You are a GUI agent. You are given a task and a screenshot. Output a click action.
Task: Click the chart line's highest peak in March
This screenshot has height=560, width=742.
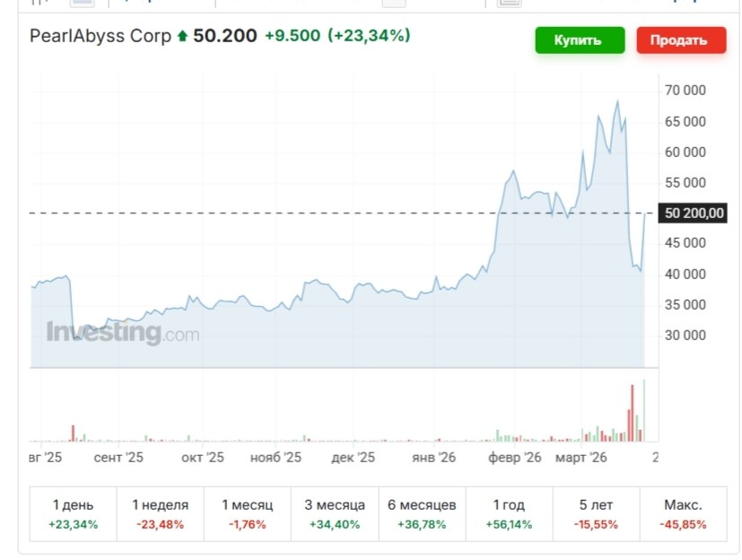click(x=617, y=101)
